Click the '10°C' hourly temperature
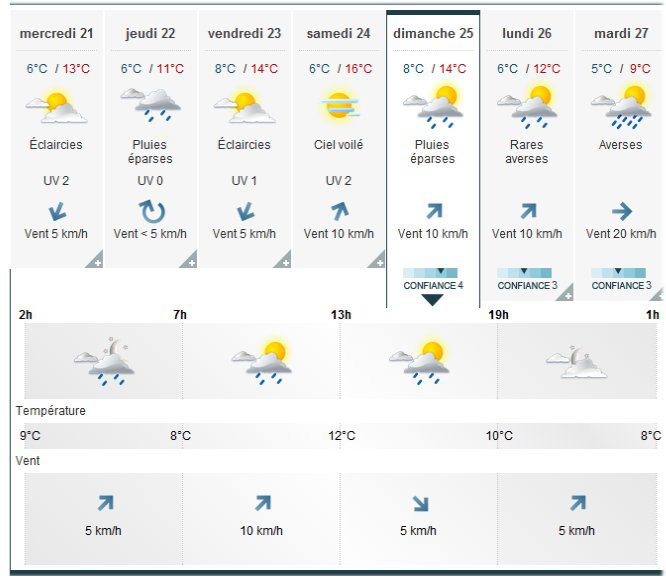Screen dimensions: 666x580 (x=500, y=436)
